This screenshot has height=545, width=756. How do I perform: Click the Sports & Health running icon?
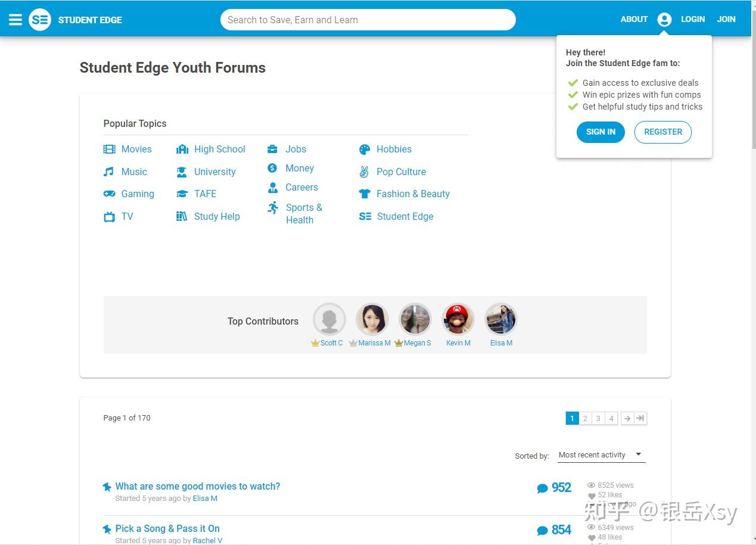click(273, 208)
